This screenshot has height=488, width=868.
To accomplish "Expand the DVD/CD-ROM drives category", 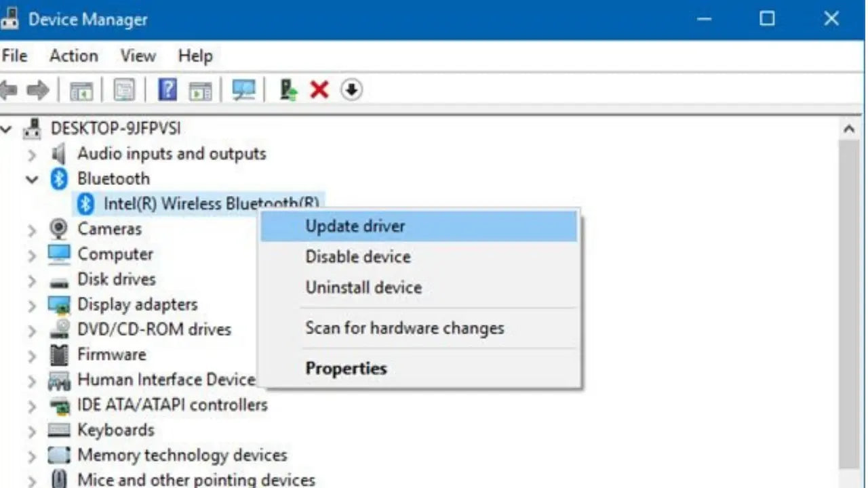I will 31,331.
